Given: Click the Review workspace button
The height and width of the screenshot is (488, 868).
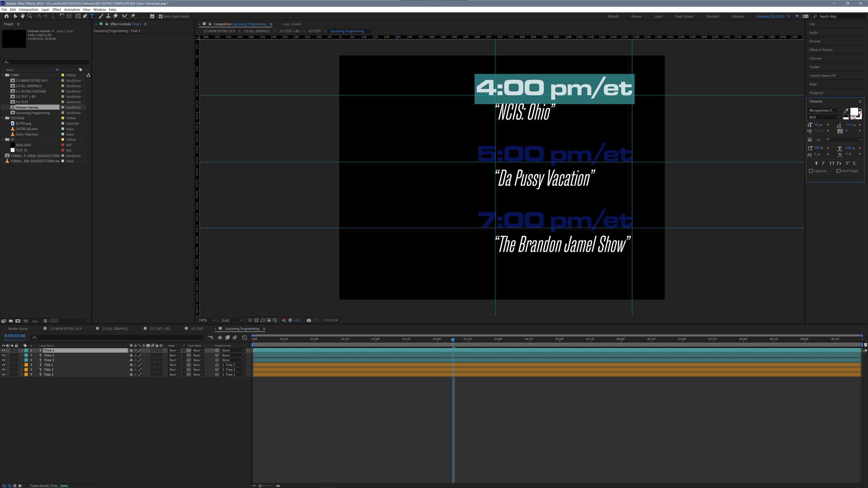Looking at the screenshot, I should pos(636,16).
